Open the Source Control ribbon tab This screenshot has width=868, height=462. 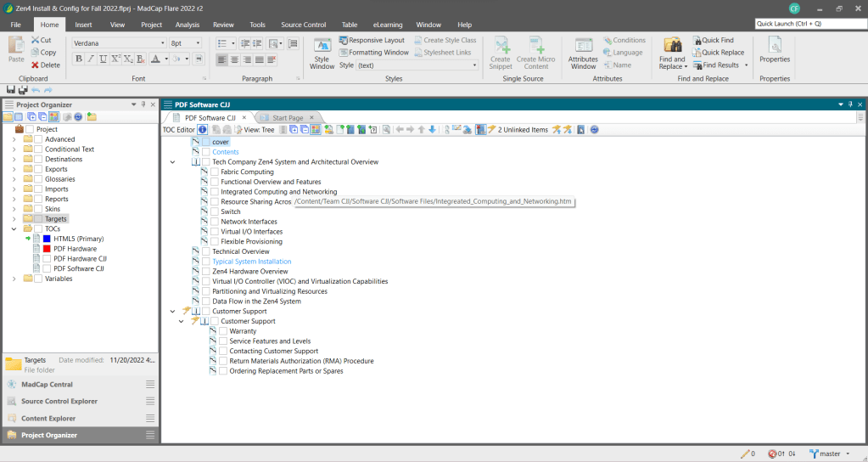click(x=303, y=25)
